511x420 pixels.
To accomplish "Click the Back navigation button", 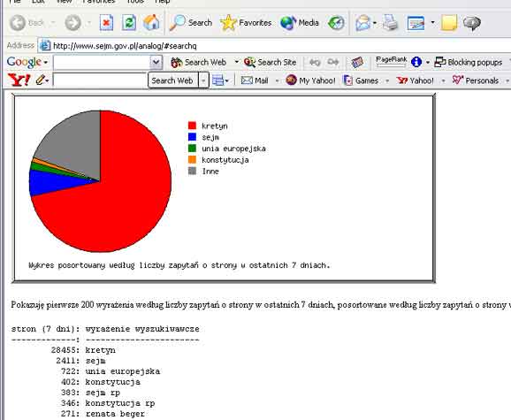I will (27, 23).
